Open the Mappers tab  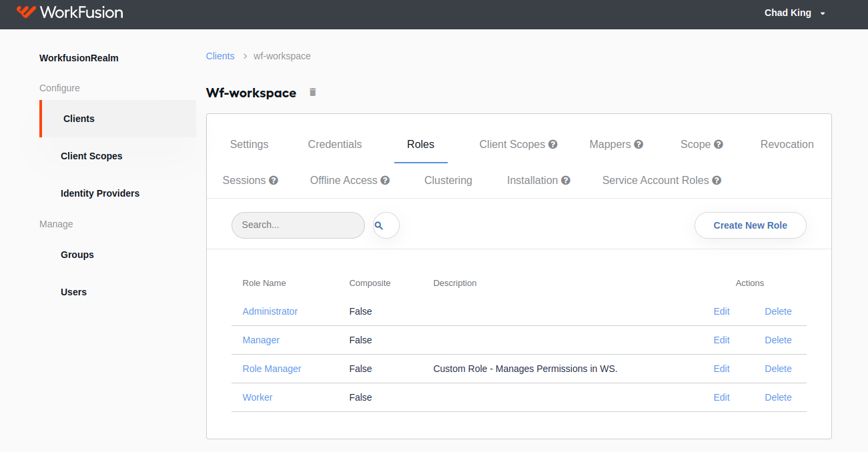[610, 144]
